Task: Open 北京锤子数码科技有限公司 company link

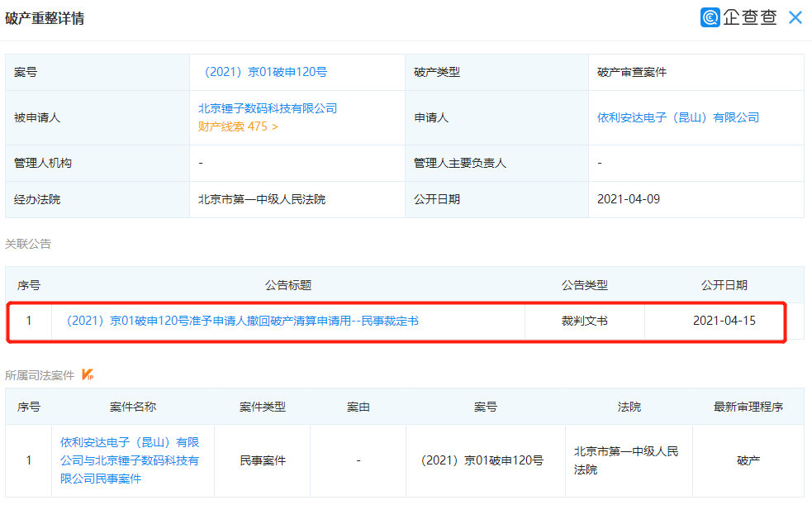Action: tap(268, 108)
